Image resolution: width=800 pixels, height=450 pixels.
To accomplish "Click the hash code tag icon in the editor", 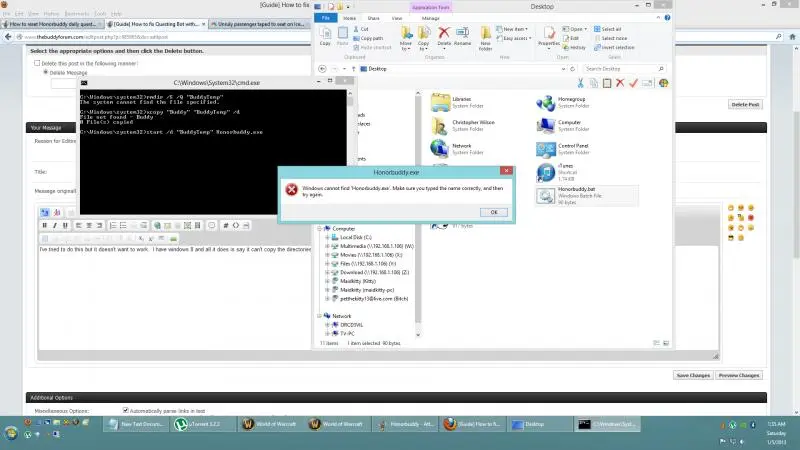I will click(x=226, y=225).
